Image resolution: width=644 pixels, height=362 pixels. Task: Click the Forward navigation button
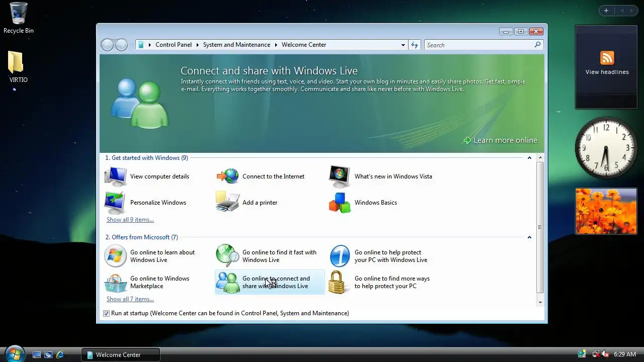click(121, 45)
